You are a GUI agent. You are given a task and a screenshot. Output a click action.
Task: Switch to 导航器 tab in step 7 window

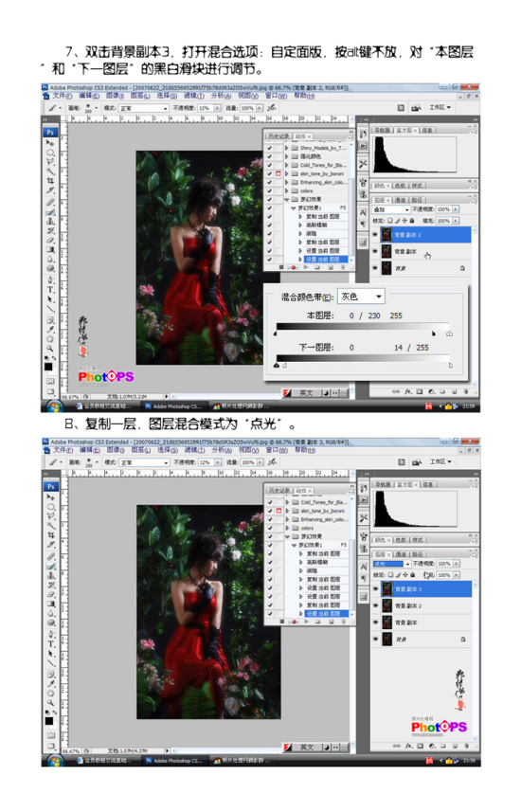pyautogui.click(x=382, y=130)
